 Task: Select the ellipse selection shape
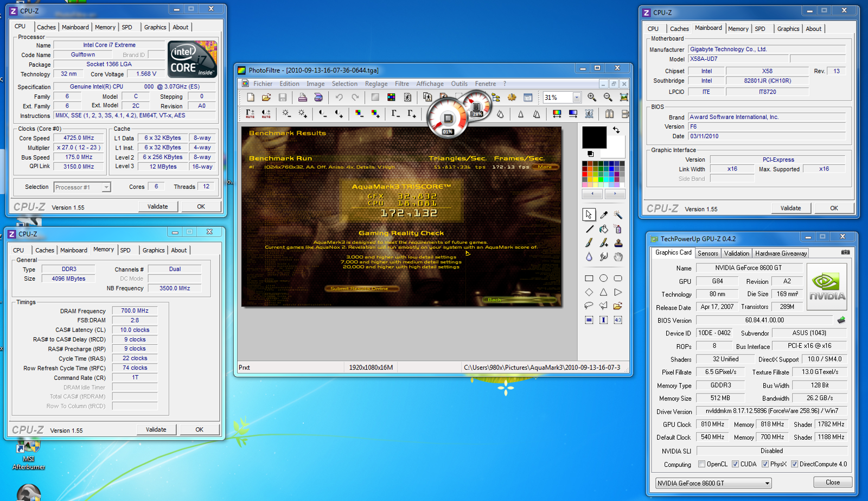click(x=603, y=278)
